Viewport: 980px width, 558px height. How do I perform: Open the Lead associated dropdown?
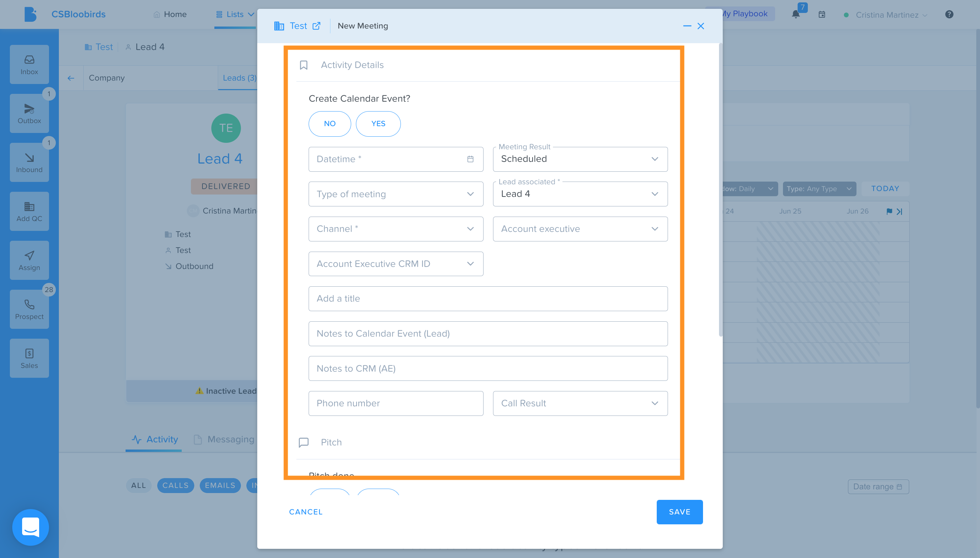[x=580, y=194]
